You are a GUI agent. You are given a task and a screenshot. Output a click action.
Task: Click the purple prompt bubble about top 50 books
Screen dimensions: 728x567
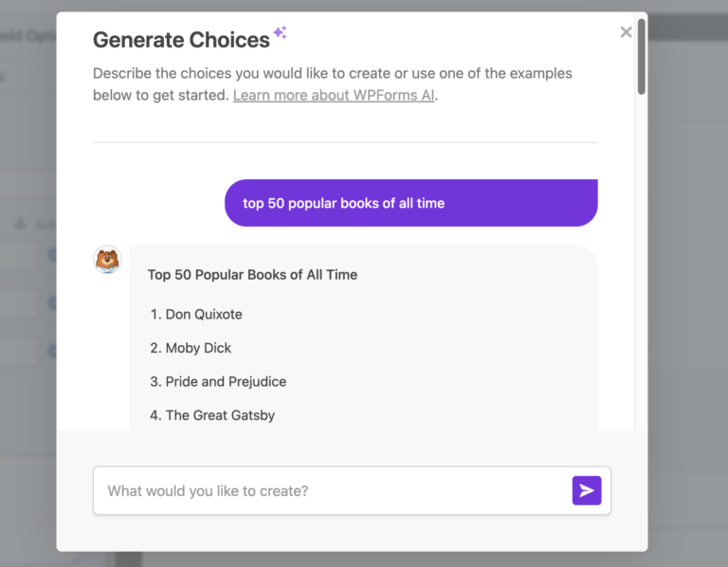[x=410, y=203]
